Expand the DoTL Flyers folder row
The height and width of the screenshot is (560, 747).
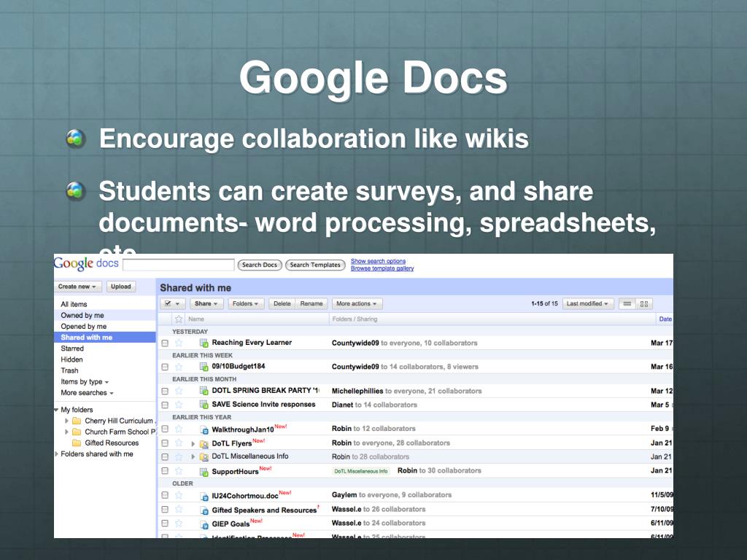[x=193, y=444]
